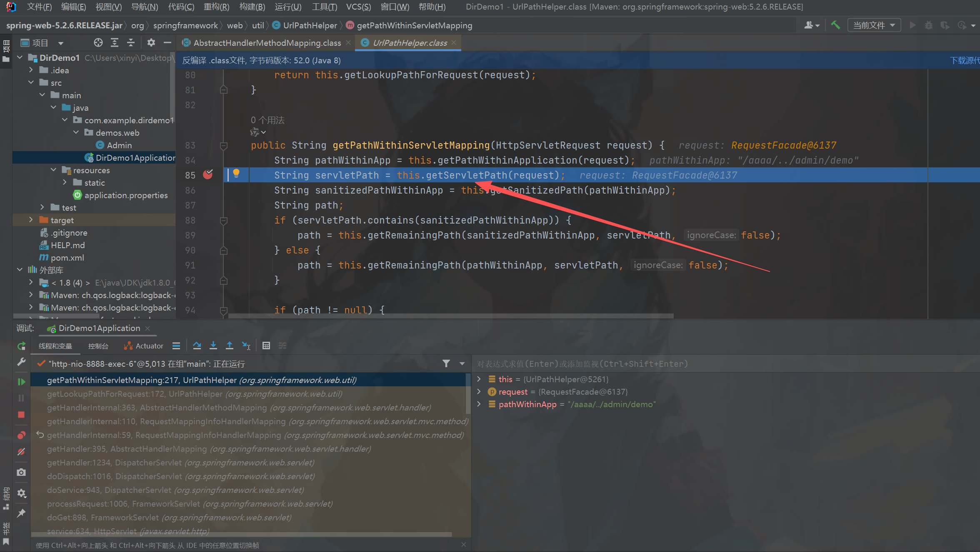Open Evaluate Expression calculator icon
The width and height of the screenshot is (980, 552).
tap(266, 346)
